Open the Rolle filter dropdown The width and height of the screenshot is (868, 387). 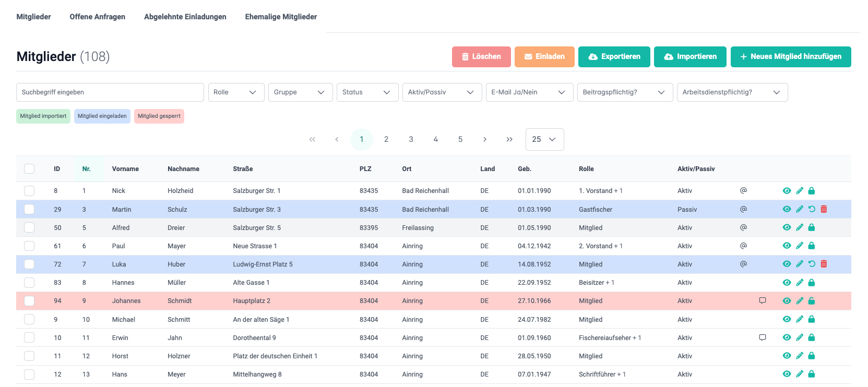tap(236, 92)
